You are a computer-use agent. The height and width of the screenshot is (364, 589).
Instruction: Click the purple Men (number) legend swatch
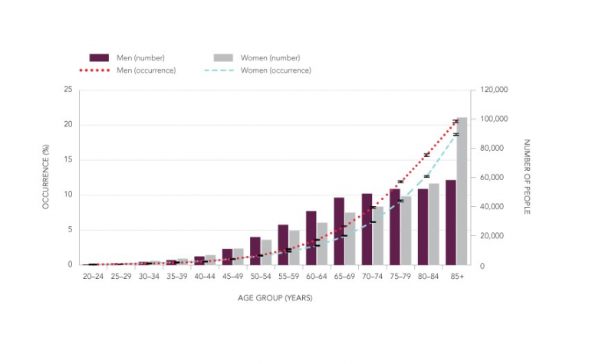coord(100,57)
